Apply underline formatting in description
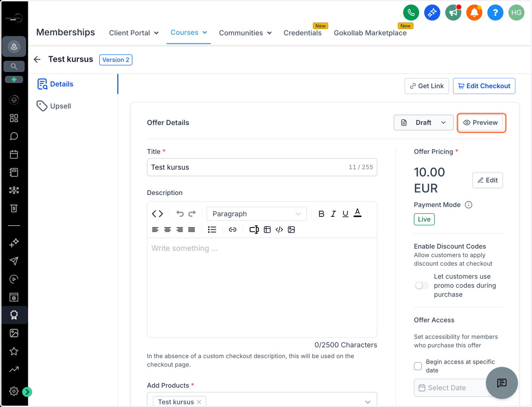This screenshot has height=407, width=532. click(x=345, y=214)
